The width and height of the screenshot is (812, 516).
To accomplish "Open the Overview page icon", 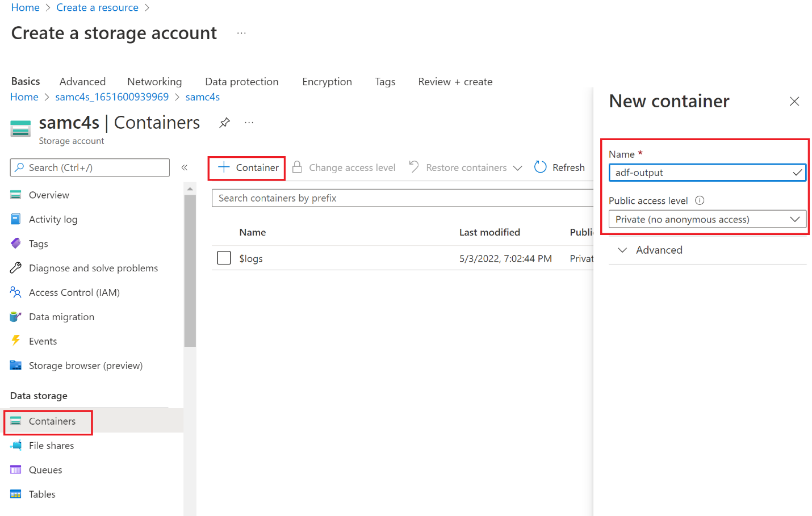I will pos(16,195).
